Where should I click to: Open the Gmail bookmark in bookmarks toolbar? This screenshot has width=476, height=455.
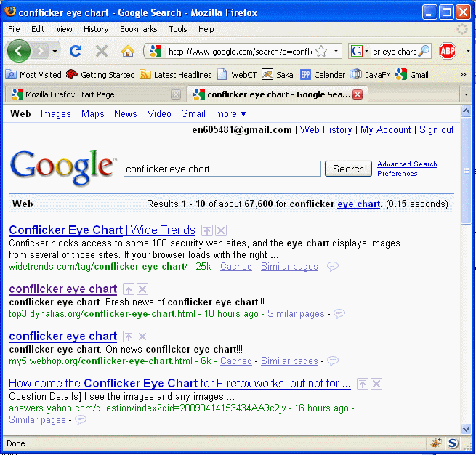pyautogui.click(x=412, y=74)
